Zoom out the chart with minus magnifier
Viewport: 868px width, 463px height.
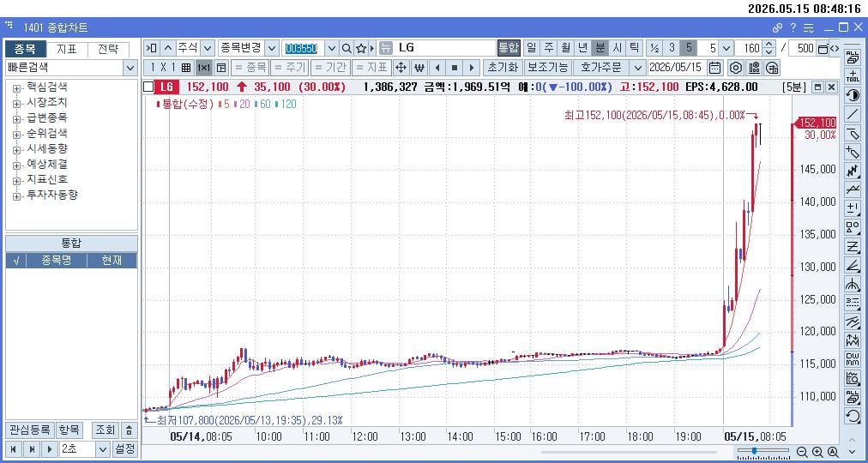pos(802,452)
